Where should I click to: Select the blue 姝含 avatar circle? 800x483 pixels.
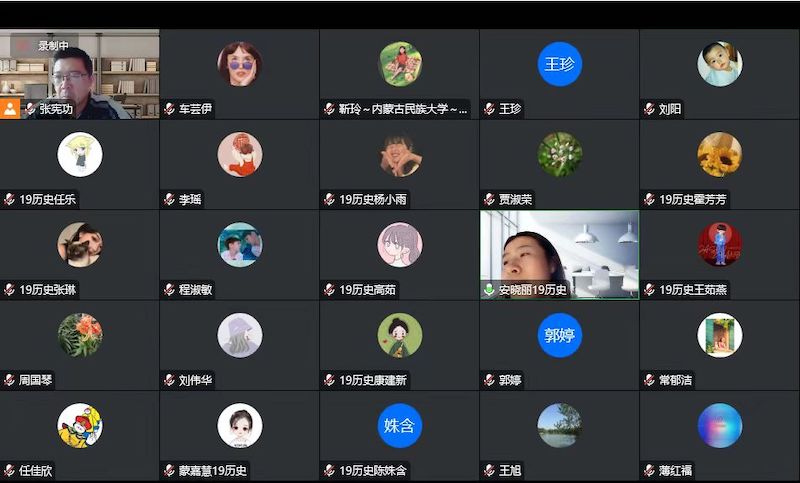(399, 425)
